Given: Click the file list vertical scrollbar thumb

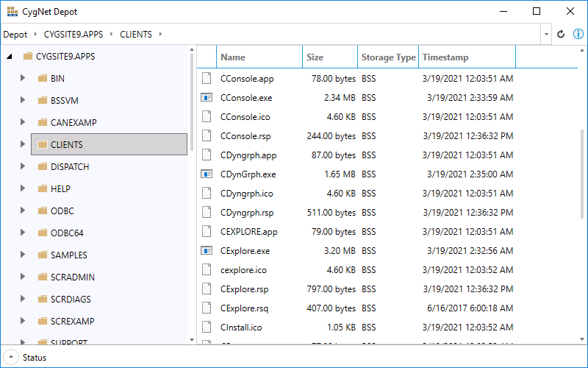Looking at the screenshot, I should (582, 174).
